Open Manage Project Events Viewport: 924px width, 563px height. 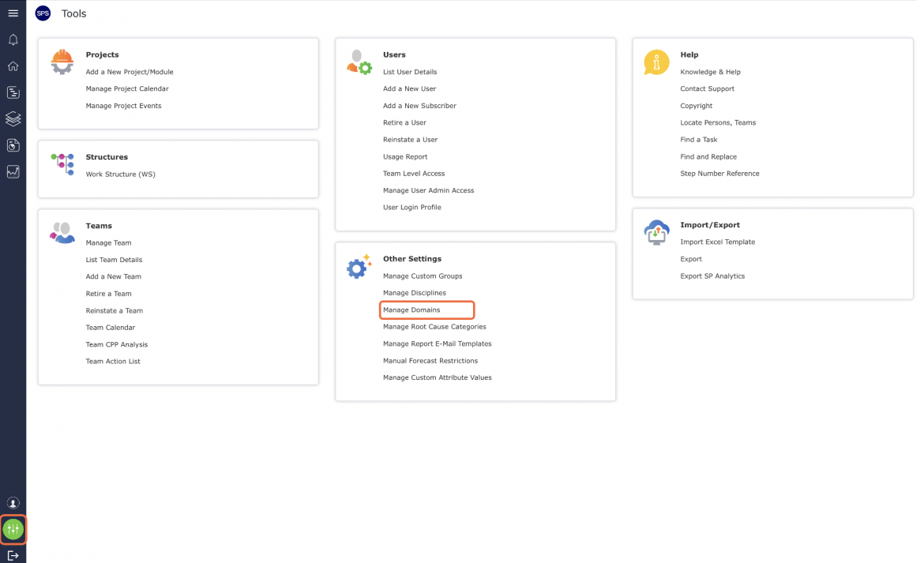pyautogui.click(x=124, y=106)
